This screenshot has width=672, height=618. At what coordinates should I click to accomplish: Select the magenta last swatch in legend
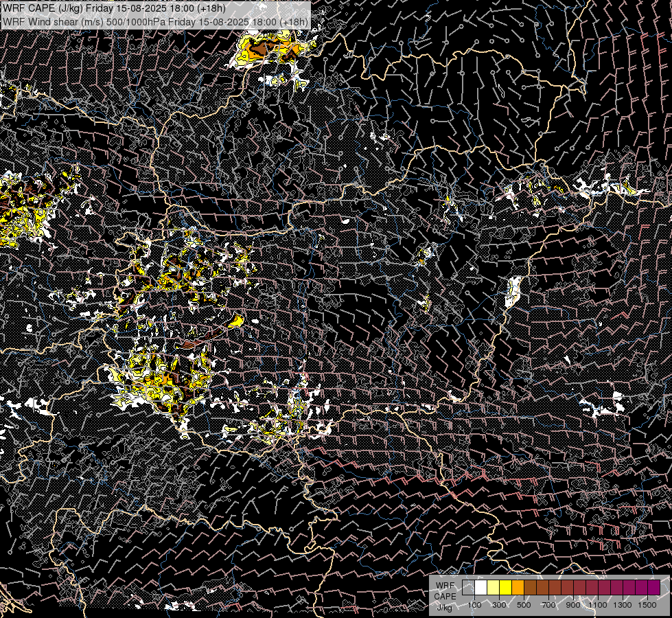click(x=654, y=587)
